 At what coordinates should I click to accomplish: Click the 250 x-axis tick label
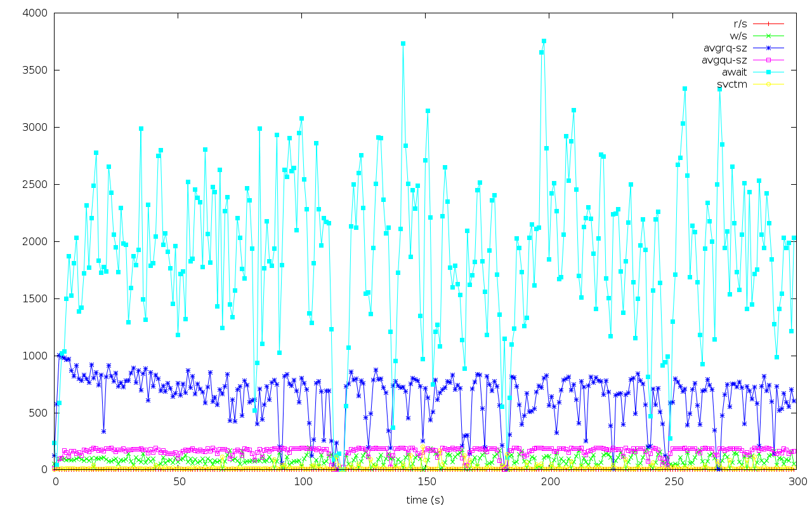point(673,482)
